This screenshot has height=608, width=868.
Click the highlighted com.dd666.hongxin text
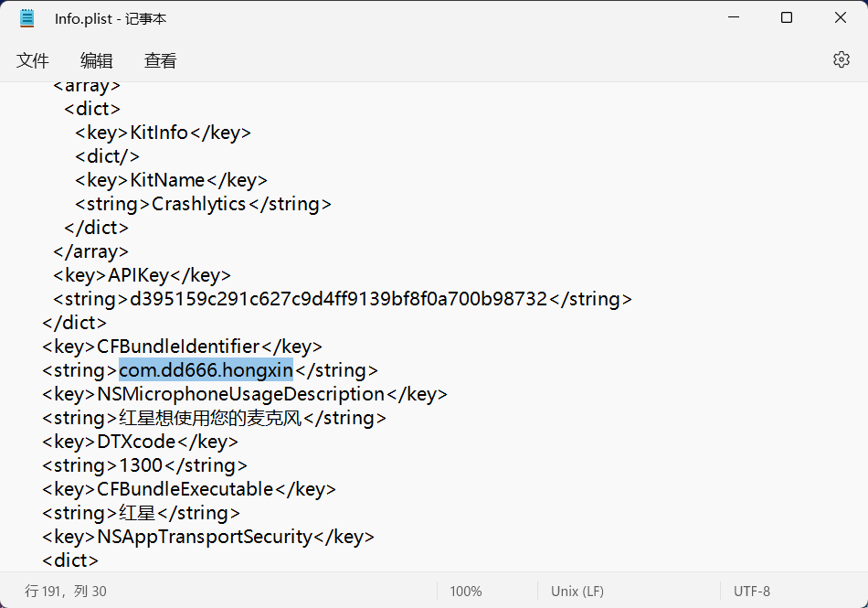pyautogui.click(x=206, y=370)
